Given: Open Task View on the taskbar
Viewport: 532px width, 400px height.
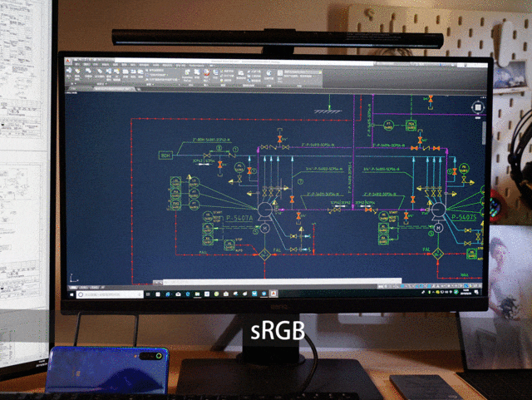Looking at the screenshot, I should 148,294.
